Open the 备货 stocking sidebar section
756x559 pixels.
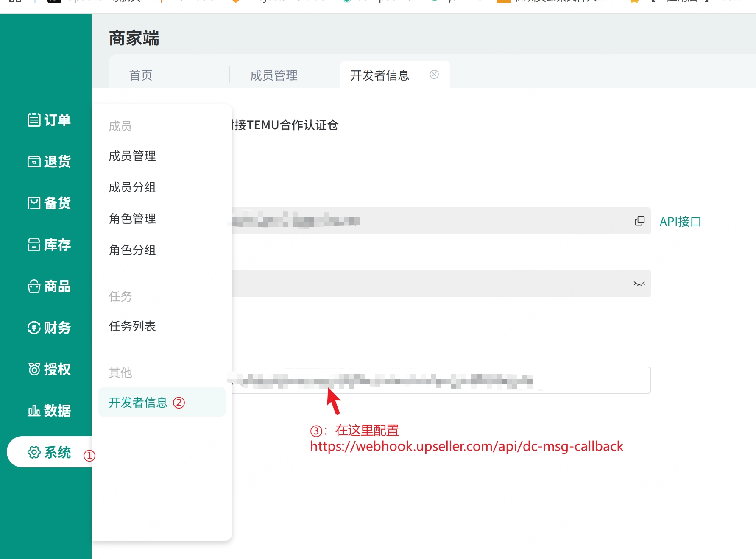[49, 203]
